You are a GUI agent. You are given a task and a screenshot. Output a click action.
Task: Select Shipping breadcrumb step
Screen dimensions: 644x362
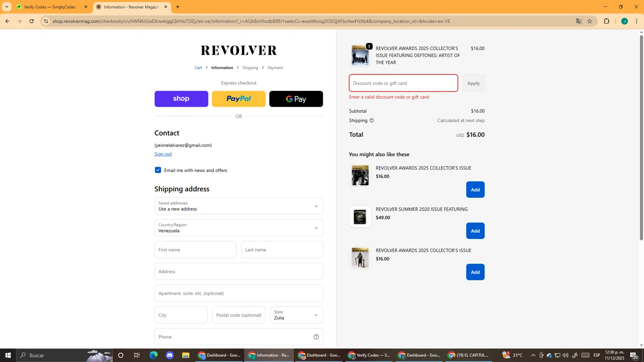(250, 68)
